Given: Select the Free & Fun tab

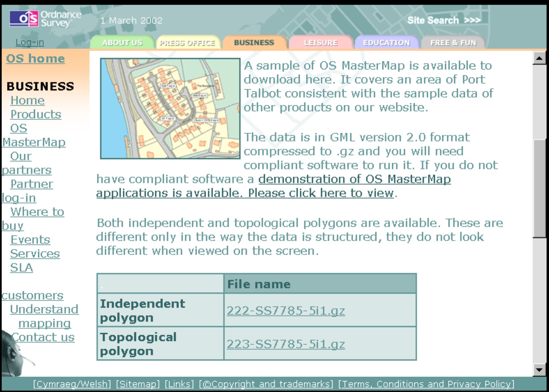Looking at the screenshot, I should click(453, 43).
